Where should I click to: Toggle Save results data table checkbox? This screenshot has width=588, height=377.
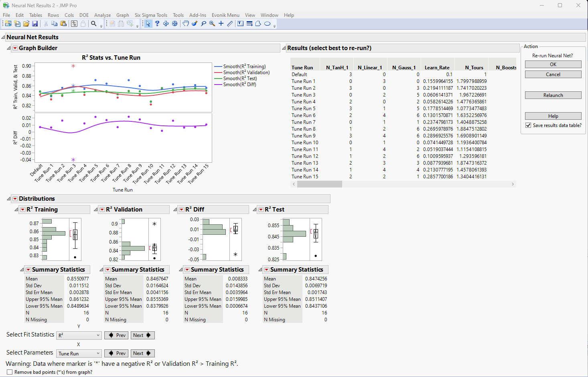click(528, 125)
